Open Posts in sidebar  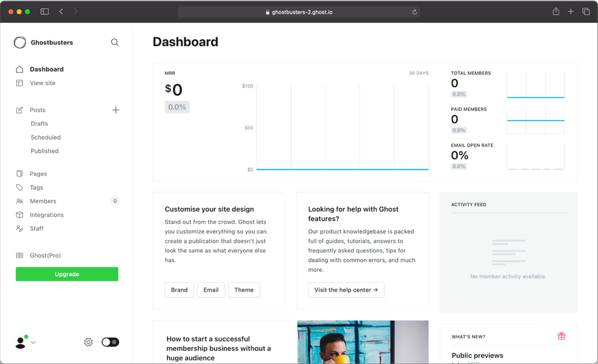(38, 110)
